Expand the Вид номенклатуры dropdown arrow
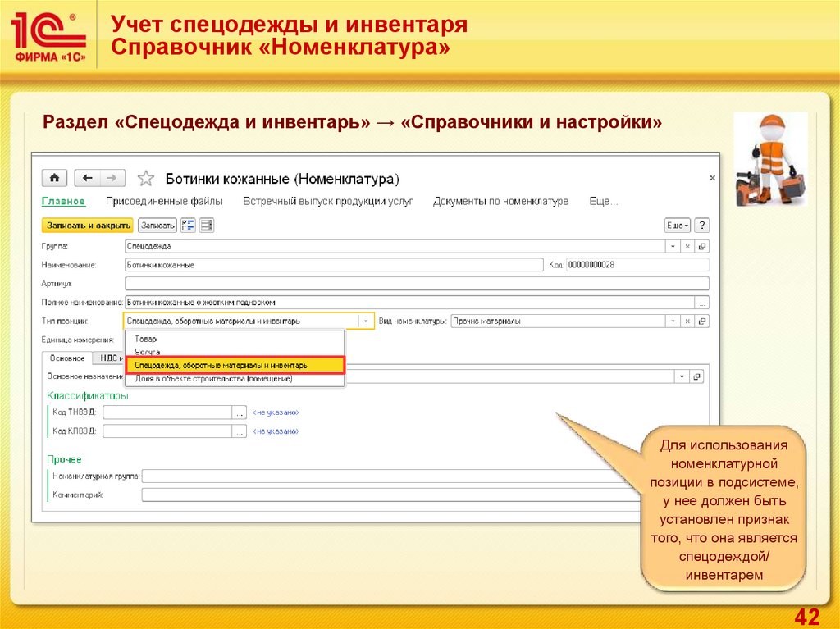This screenshot has width=840, height=629. (x=673, y=321)
